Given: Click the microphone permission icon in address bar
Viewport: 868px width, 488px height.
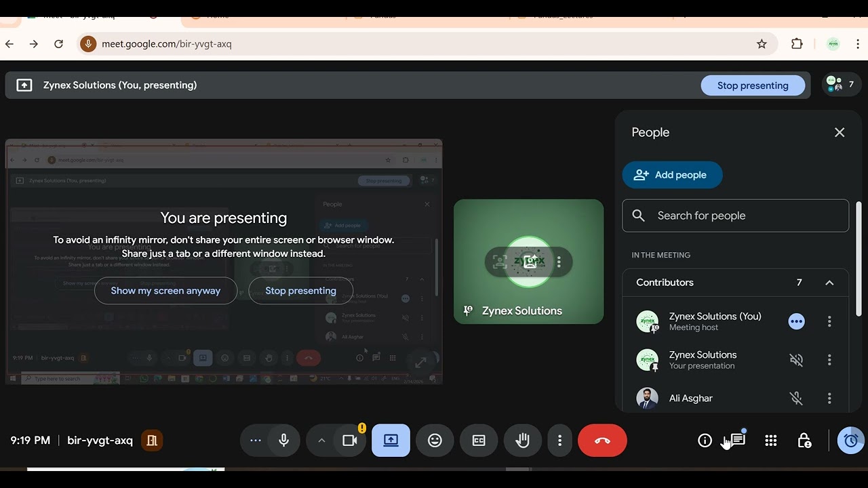Looking at the screenshot, I should 87,44.
